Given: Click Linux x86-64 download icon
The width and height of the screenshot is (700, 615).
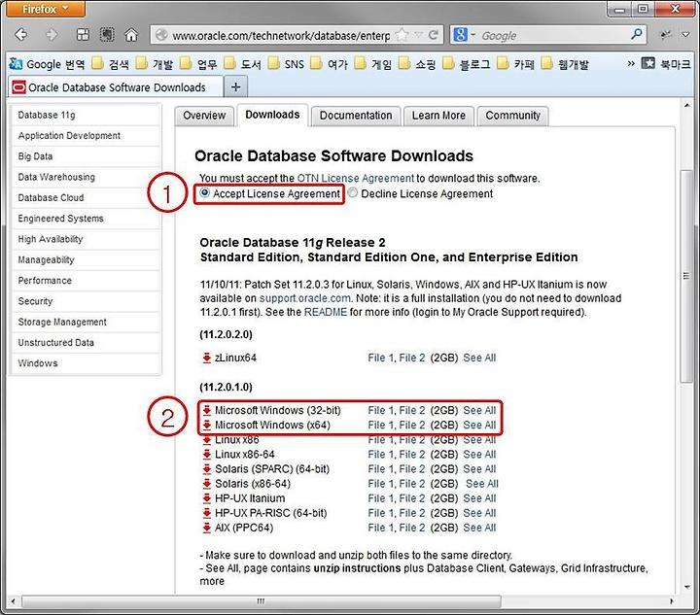Looking at the screenshot, I should (206, 455).
